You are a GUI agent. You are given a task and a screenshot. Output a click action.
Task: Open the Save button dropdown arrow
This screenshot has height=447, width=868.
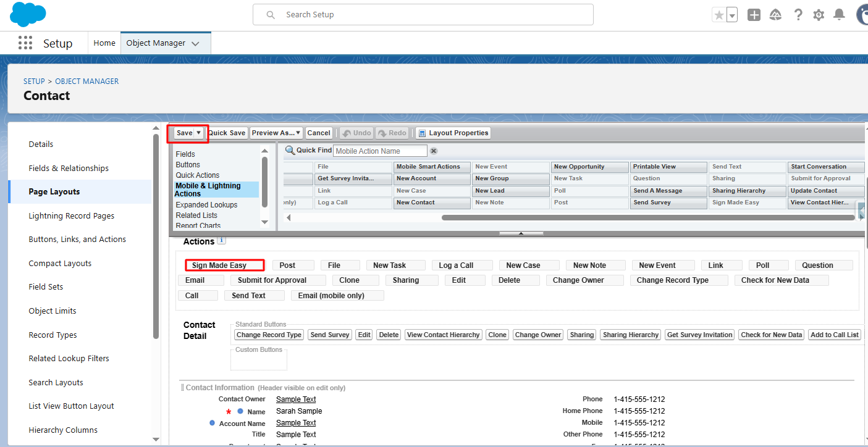(199, 133)
